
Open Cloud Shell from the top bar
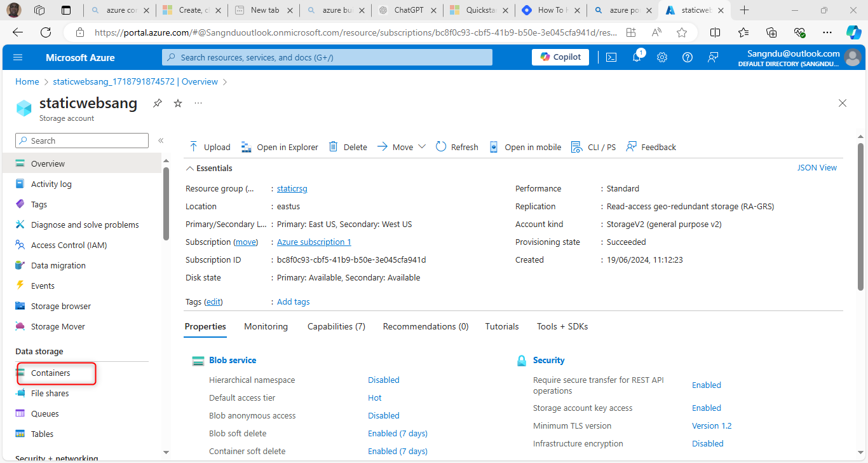[x=611, y=57]
